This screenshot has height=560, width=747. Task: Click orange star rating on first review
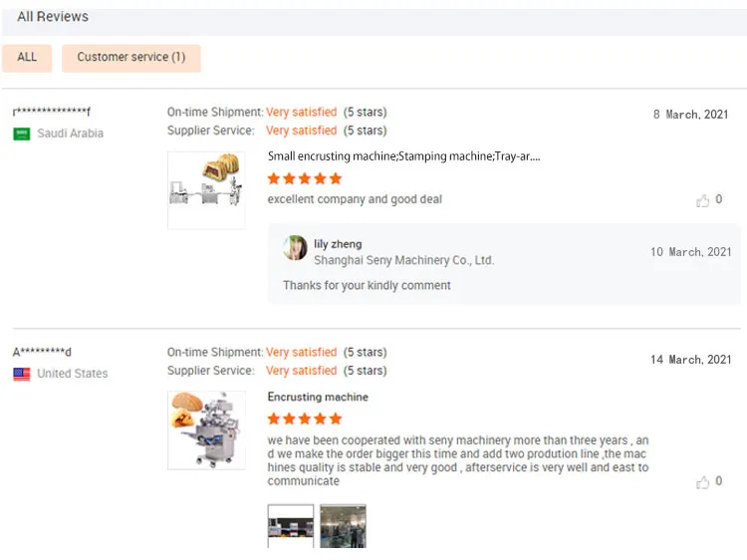tap(304, 178)
